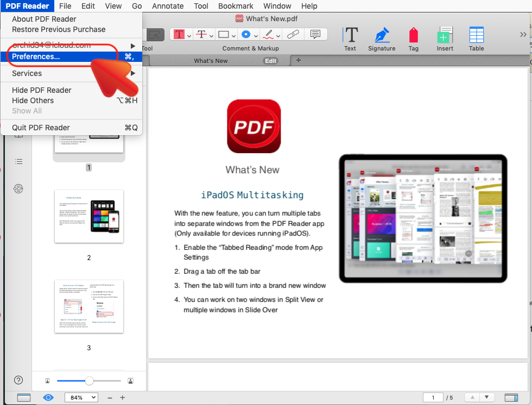Select the rectangle shape tool
532x405 pixels.
point(224,35)
